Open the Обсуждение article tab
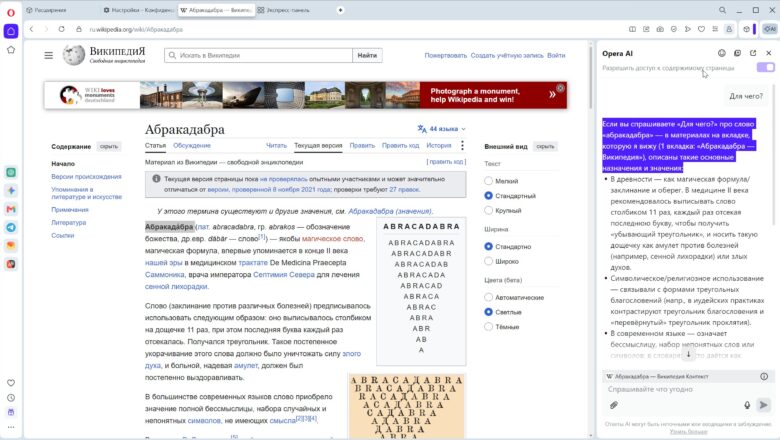780x440 pixels. pyautogui.click(x=192, y=146)
